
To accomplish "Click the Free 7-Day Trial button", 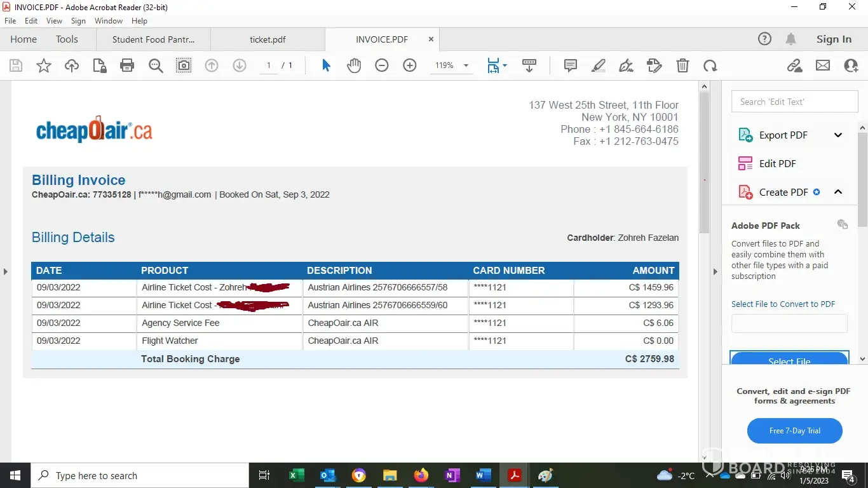I will pyautogui.click(x=794, y=431).
